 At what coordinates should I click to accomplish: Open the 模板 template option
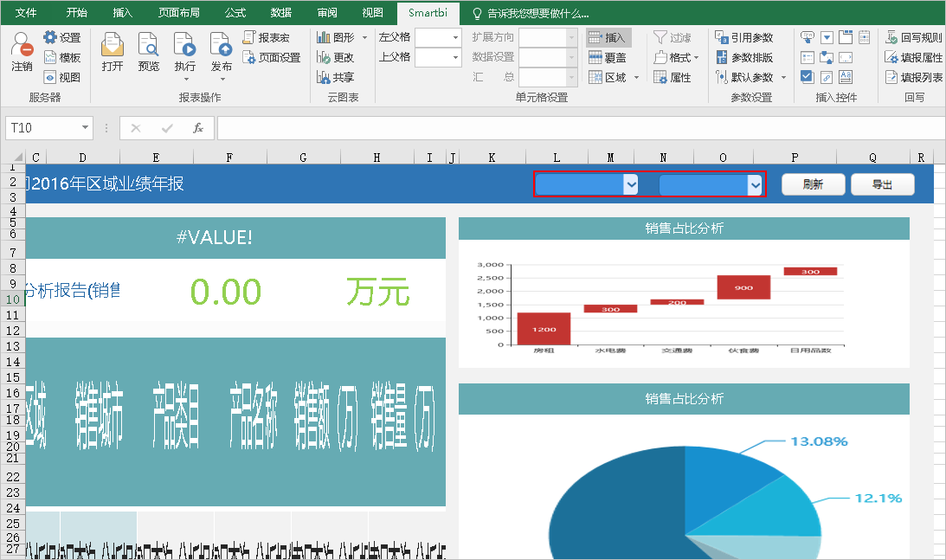62,57
